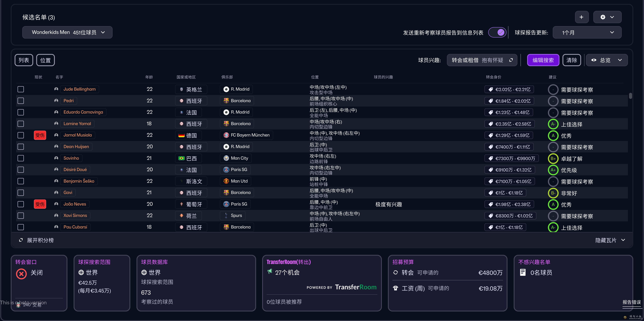The image size is (644, 321).
Task: Toggle the resend scout report switch
Action: click(x=497, y=33)
